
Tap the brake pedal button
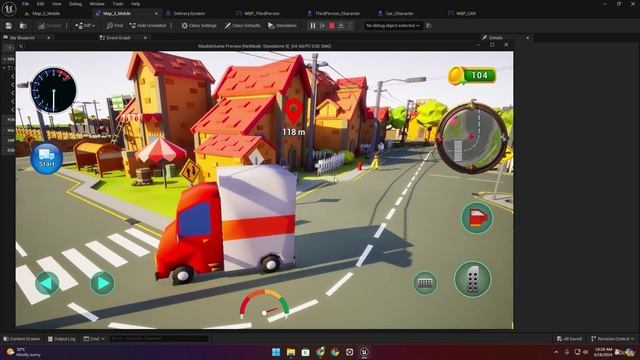pos(424,282)
